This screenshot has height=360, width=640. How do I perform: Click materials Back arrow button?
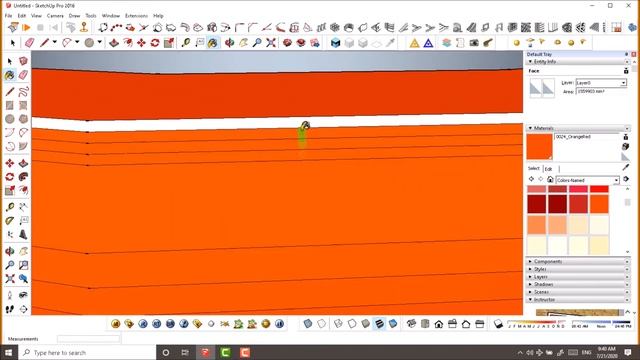[531, 179]
